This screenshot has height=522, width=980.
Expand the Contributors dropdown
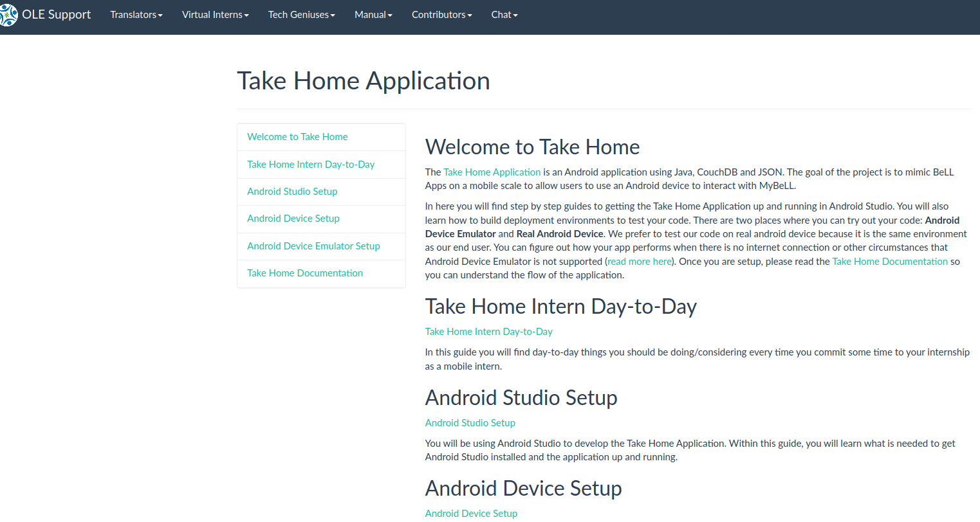(x=442, y=15)
